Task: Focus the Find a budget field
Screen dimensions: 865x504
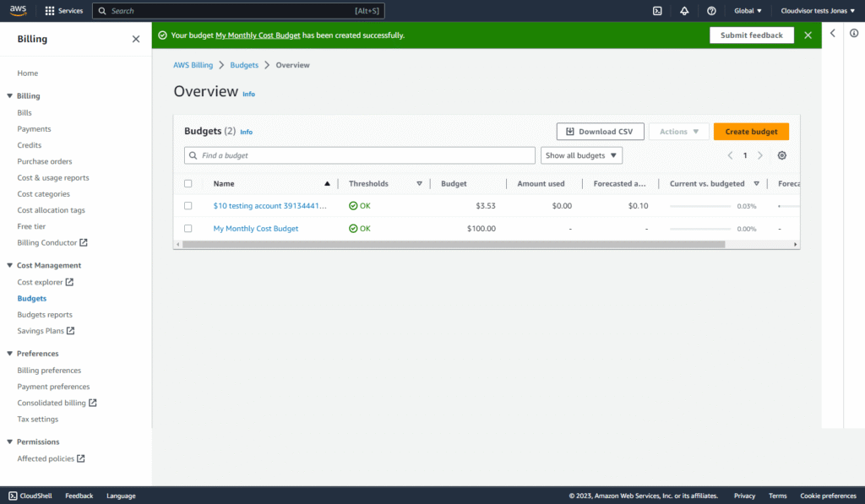Action: (x=360, y=155)
